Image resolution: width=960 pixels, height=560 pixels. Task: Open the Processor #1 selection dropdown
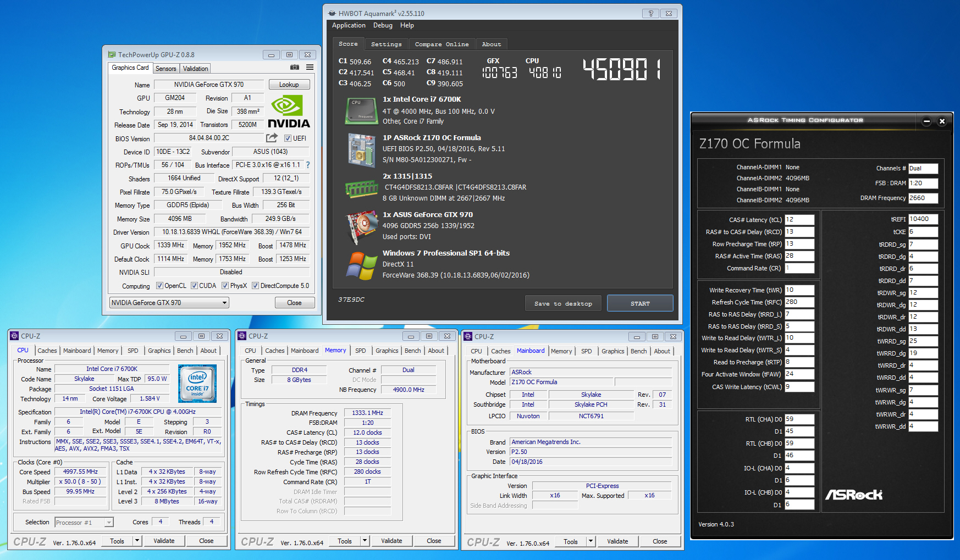(84, 522)
